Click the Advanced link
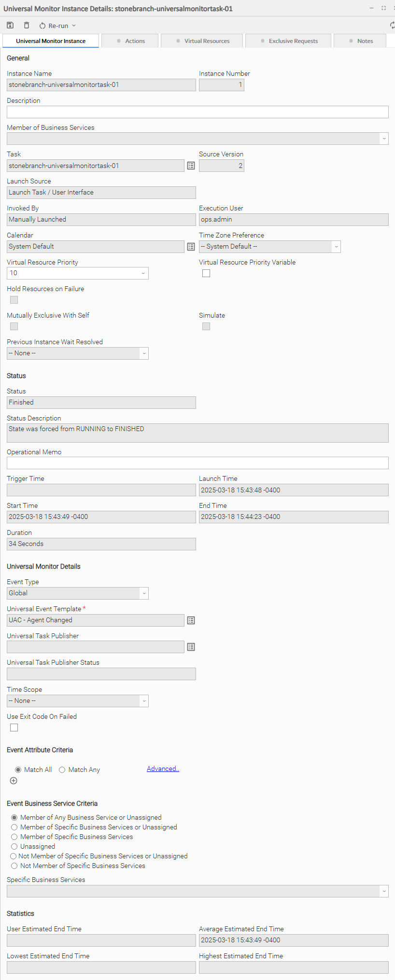 (163, 769)
